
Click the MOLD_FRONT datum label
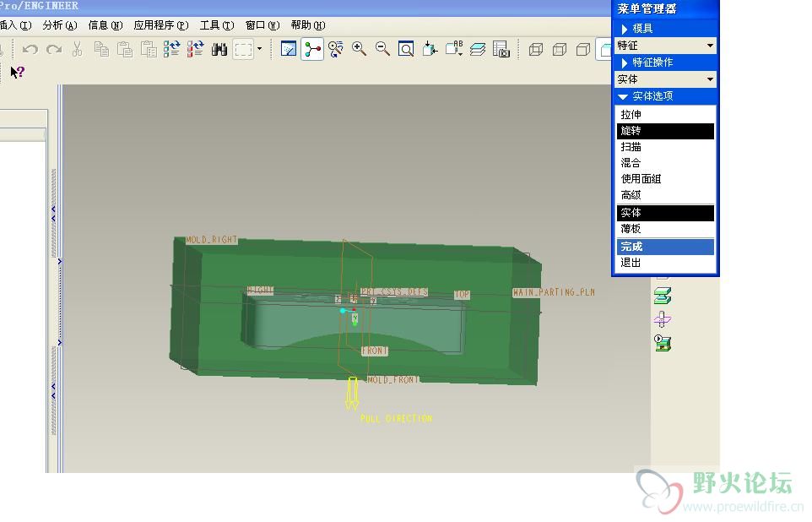pos(392,379)
